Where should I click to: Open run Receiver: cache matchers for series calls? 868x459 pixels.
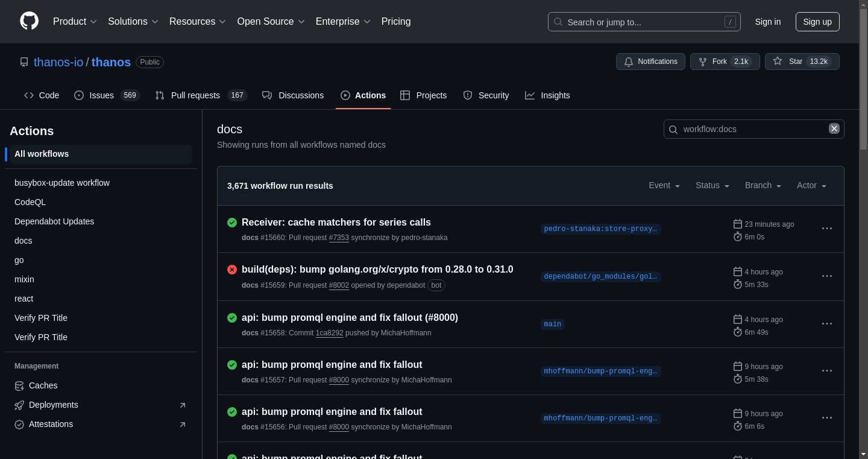click(336, 222)
